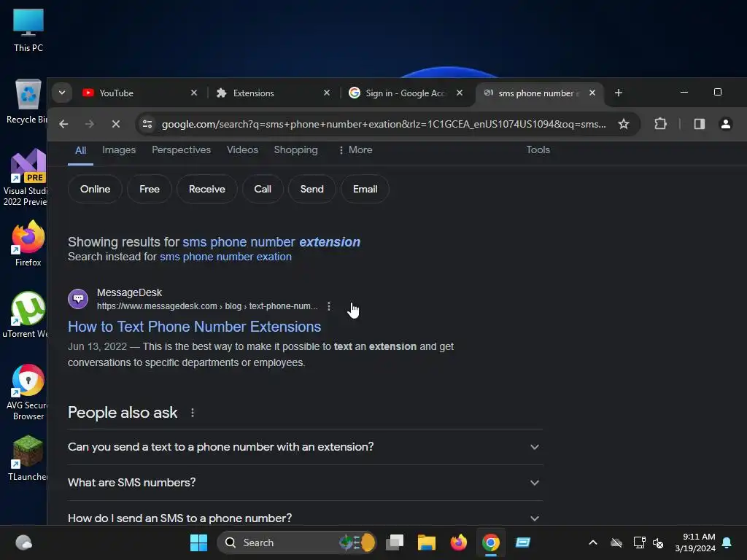
Task: Apply Receive filter chip
Action: click(x=206, y=190)
